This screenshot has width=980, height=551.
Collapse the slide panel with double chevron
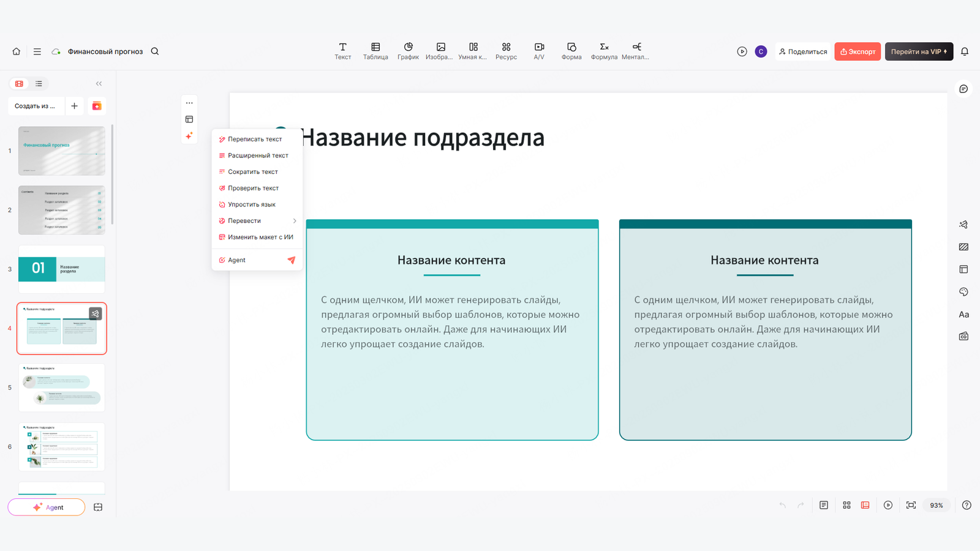pos(99,84)
